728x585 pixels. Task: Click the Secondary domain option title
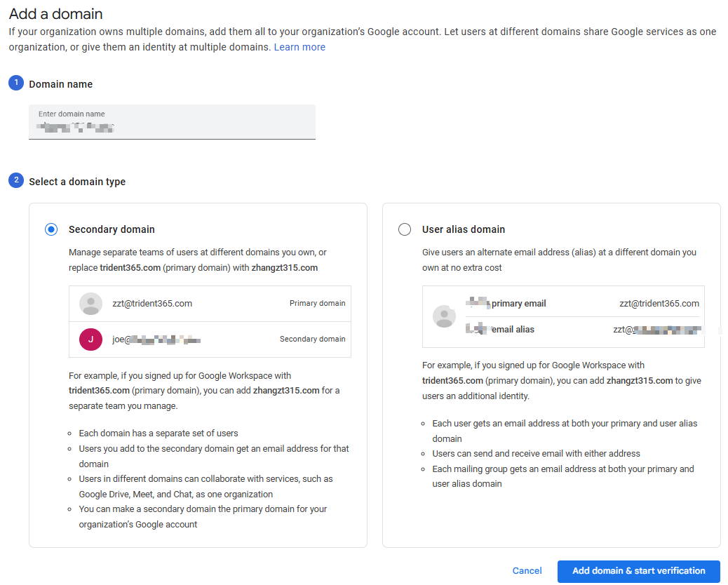click(x=112, y=229)
